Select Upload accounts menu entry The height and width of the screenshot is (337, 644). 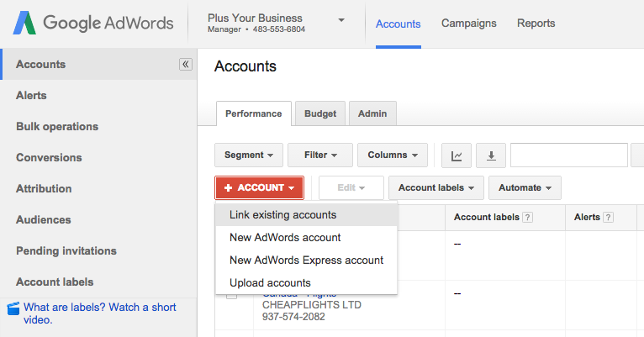tap(306, 283)
